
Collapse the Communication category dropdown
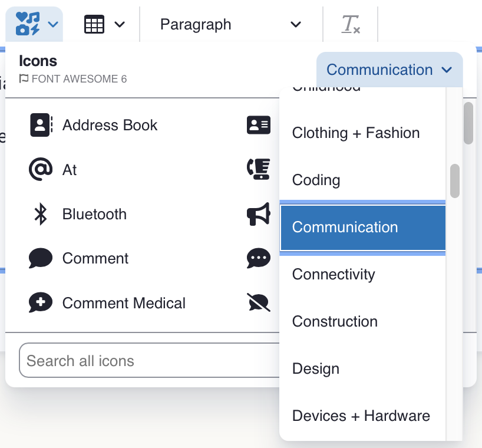click(x=389, y=70)
